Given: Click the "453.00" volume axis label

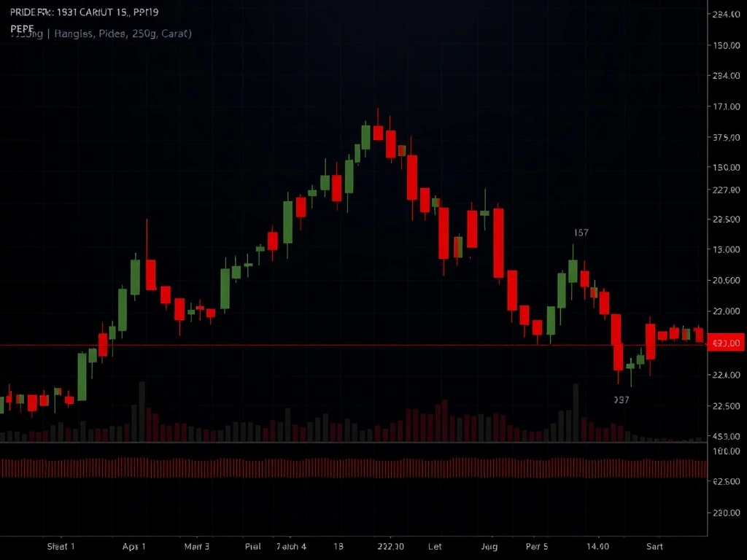Looking at the screenshot, I should 727,436.
